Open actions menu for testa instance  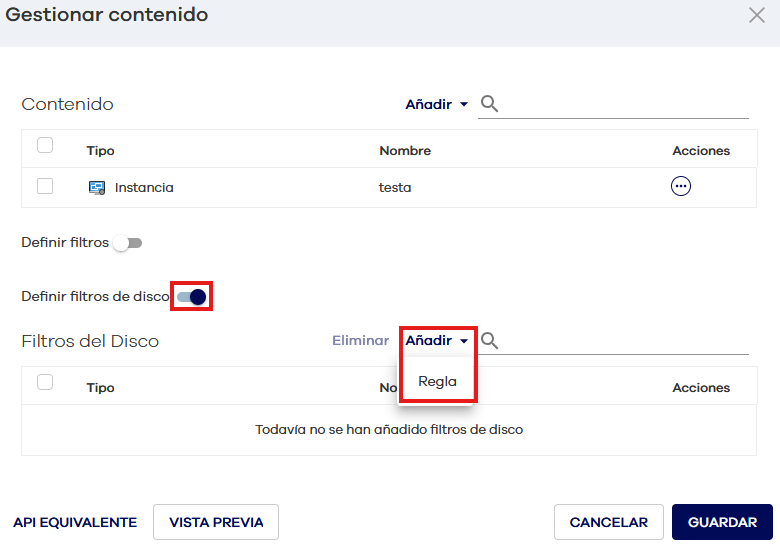[x=681, y=186]
